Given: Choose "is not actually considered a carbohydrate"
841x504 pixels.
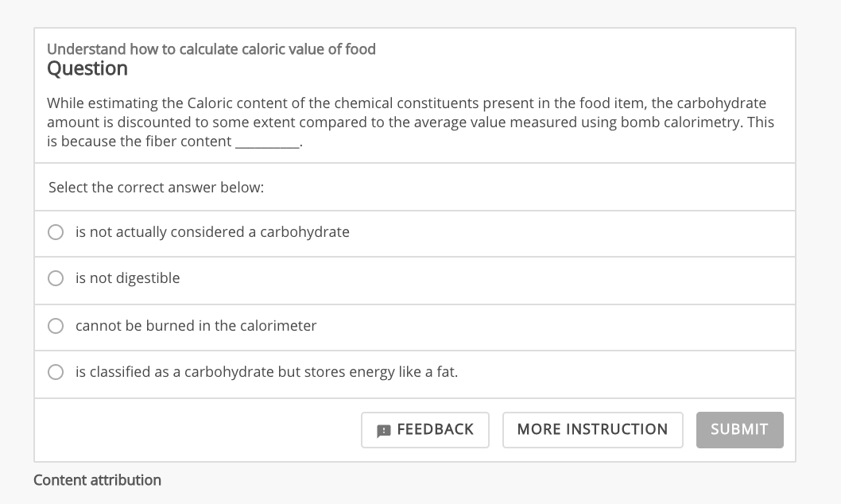Looking at the screenshot, I should click(211, 232).
